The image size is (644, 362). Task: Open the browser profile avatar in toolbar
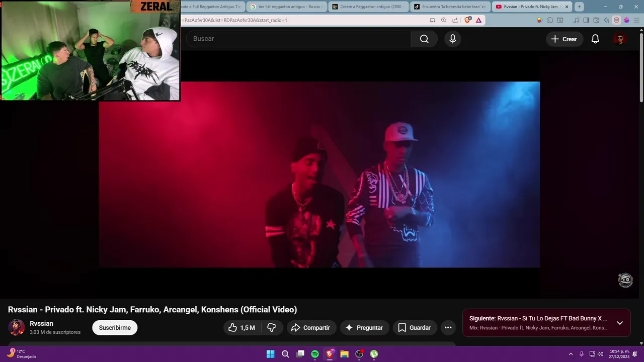click(x=626, y=20)
